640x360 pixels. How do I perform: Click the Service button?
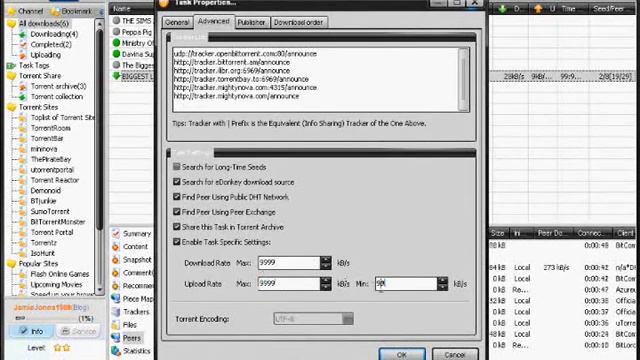click(78, 331)
